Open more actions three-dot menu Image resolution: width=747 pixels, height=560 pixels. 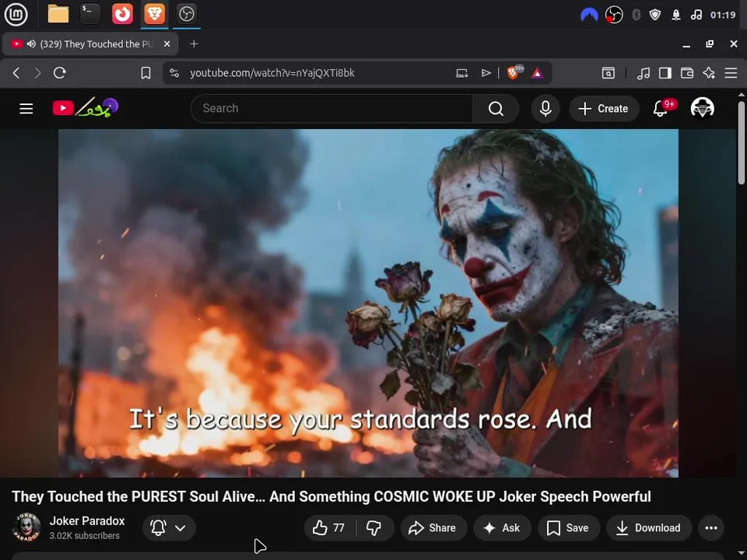pos(711,527)
